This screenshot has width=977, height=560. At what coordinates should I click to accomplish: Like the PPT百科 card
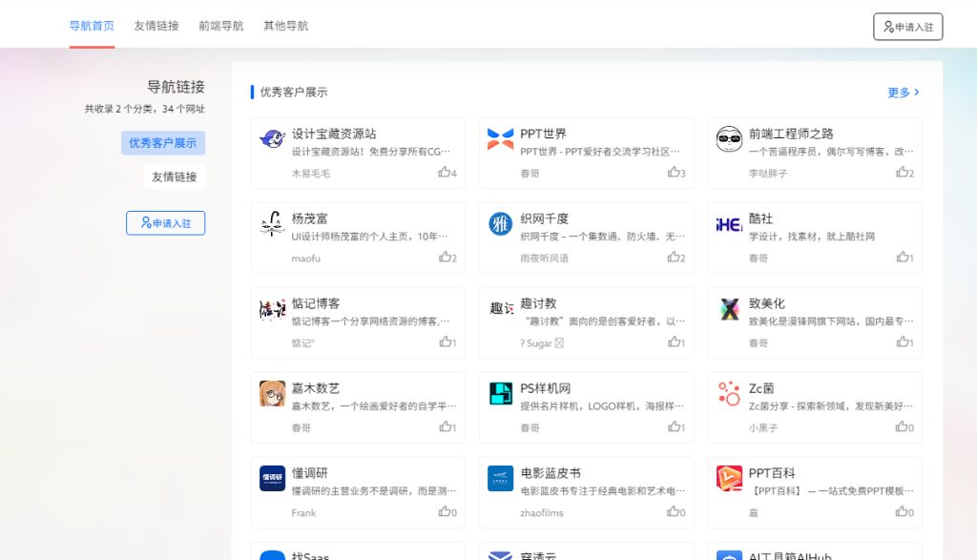[904, 512]
